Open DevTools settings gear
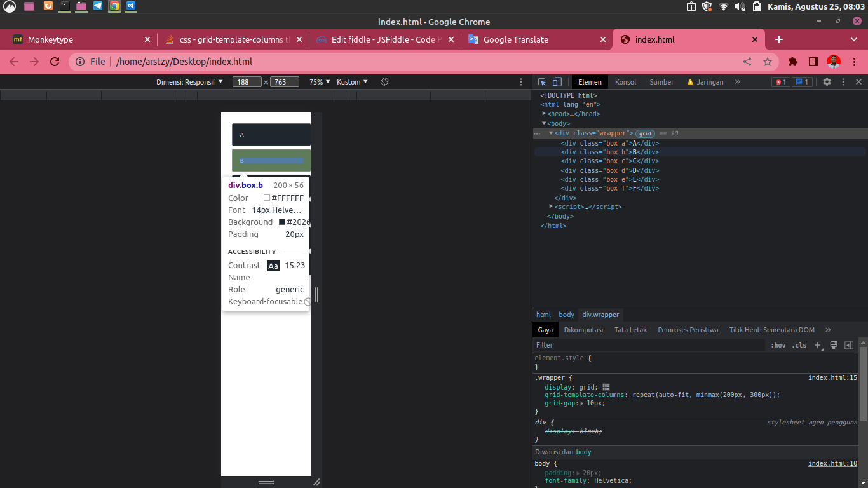 pos(827,82)
